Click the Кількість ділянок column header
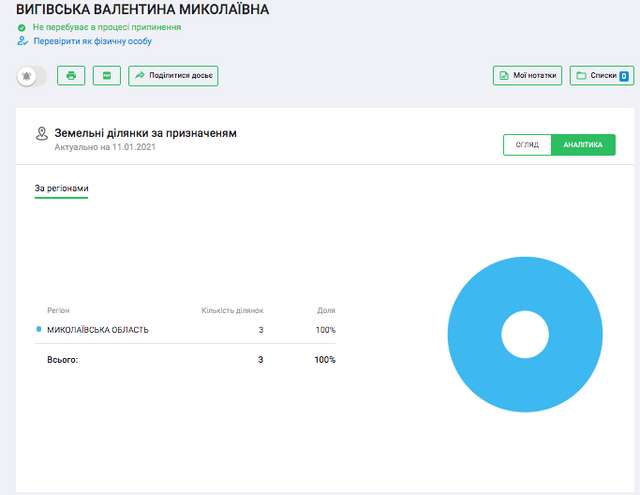The image size is (640, 495). (x=232, y=310)
